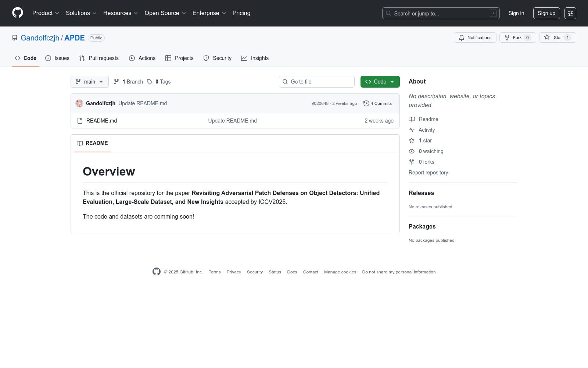Click the Sign in link
Viewport: 588px width, 368px height.
pyautogui.click(x=516, y=13)
